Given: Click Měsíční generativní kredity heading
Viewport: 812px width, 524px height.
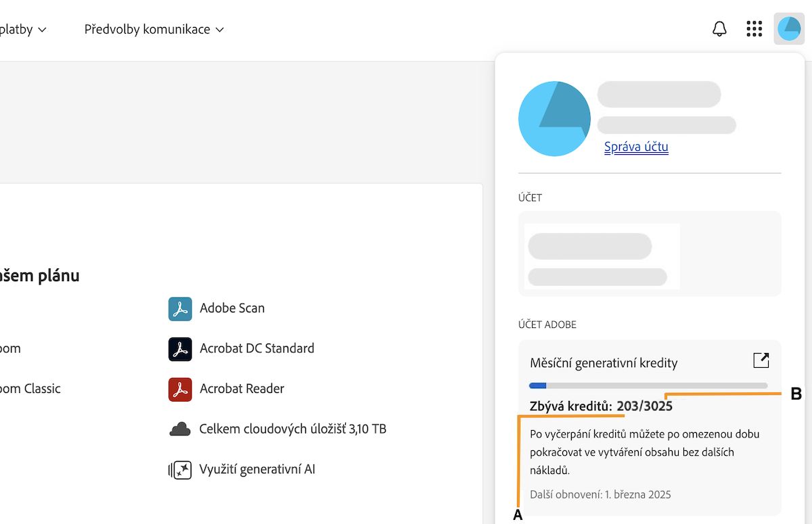Looking at the screenshot, I should pos(604,363).
